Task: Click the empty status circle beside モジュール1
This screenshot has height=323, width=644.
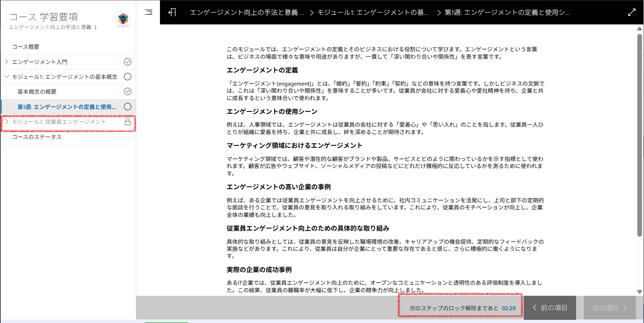Action: pos(128,77)
